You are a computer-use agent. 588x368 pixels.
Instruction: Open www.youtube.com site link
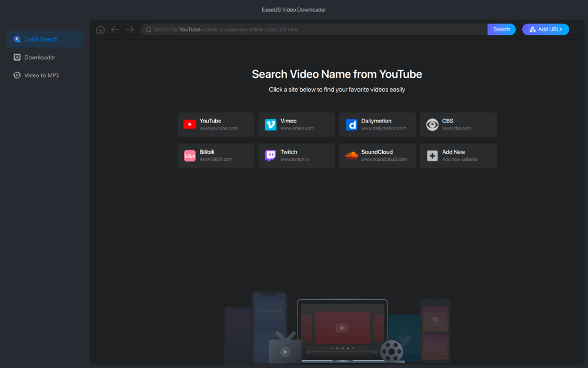[x=219, y=128]
